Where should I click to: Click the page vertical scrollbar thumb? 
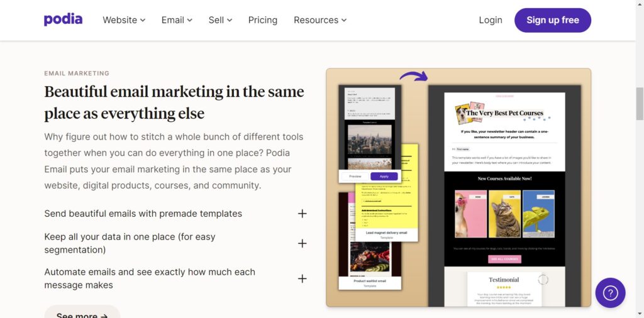point(640,102)
